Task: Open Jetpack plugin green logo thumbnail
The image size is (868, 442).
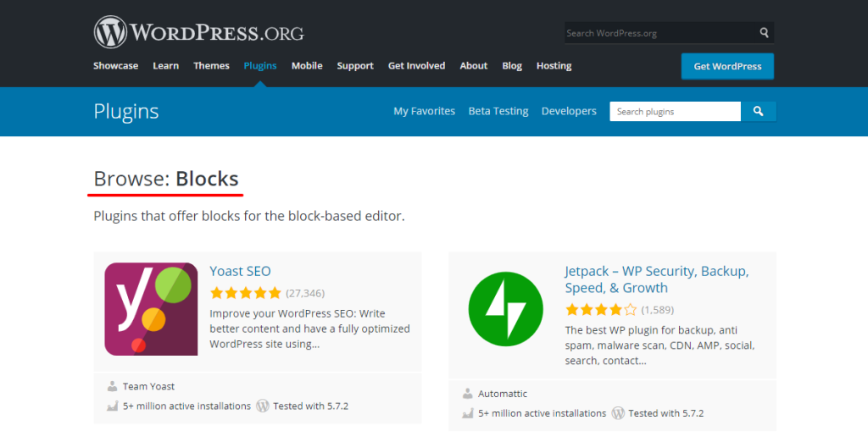Action: tap(505, 309)
